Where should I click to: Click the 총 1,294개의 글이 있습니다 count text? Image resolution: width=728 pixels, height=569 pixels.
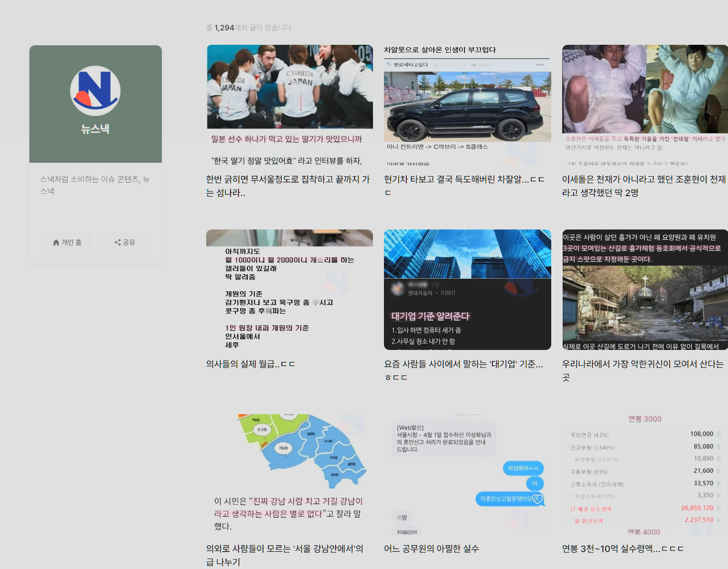tap(249, 27)
